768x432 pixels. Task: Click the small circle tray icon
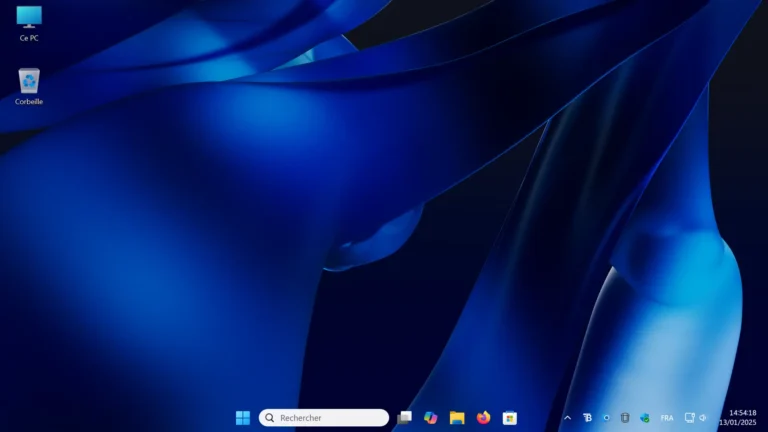coord(606,418)
